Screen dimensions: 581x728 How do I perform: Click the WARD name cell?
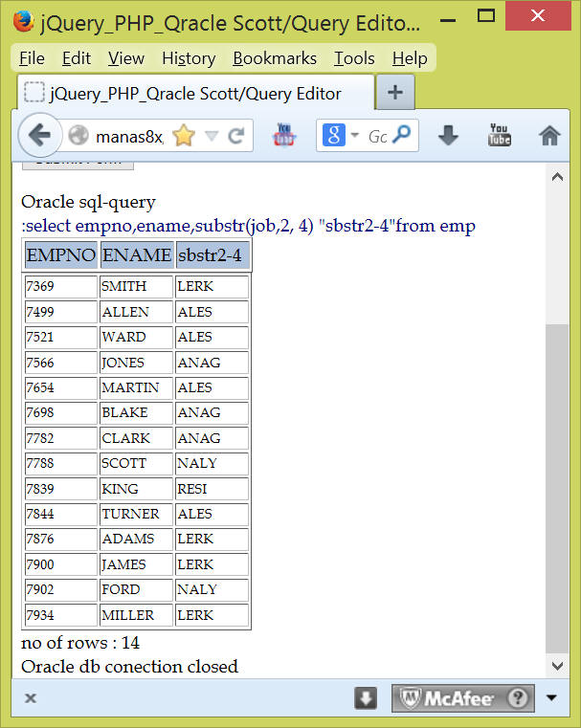(x=136, y=337)
